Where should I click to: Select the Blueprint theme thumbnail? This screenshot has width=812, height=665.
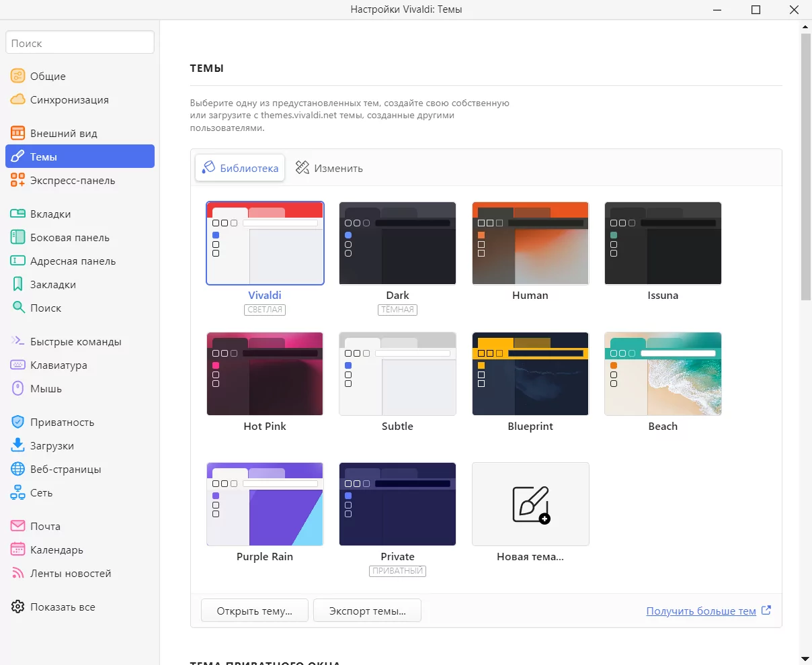pyautogui.click(x=530, y=373)
